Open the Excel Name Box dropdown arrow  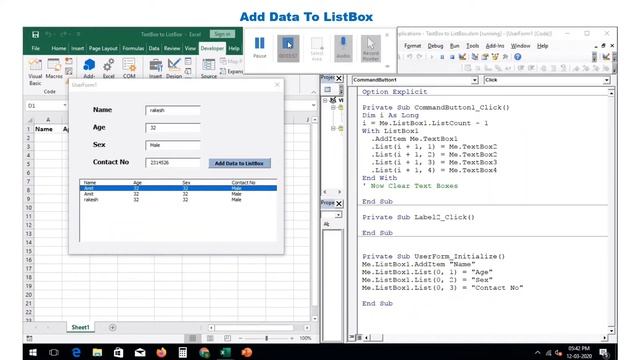[64, 106]
